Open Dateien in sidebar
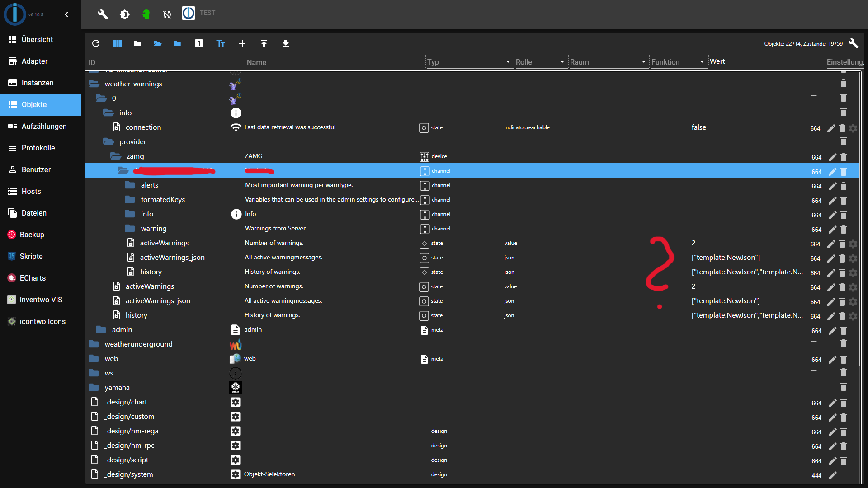868x488 pixels. [x=40, y=213]
